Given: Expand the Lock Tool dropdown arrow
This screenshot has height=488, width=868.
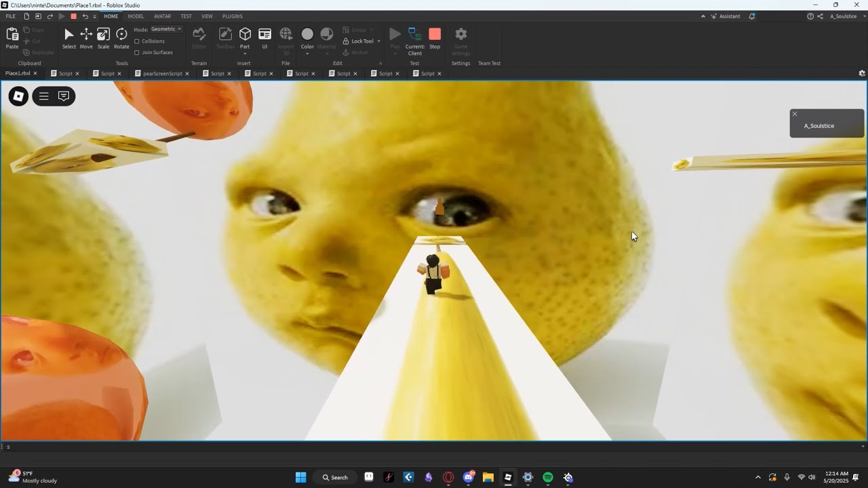Looking at the screenshot, I should click(x=378, y=41).
